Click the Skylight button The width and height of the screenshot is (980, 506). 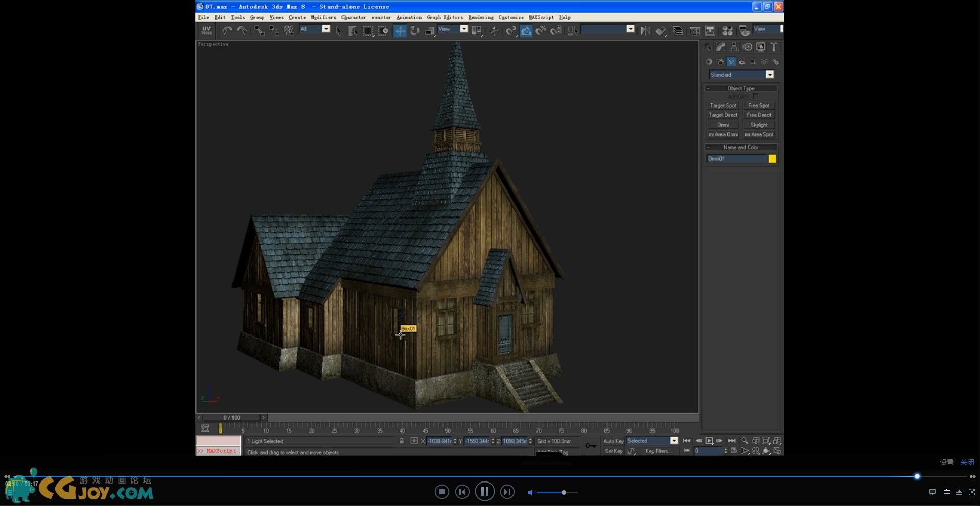(x=759, y=125)
